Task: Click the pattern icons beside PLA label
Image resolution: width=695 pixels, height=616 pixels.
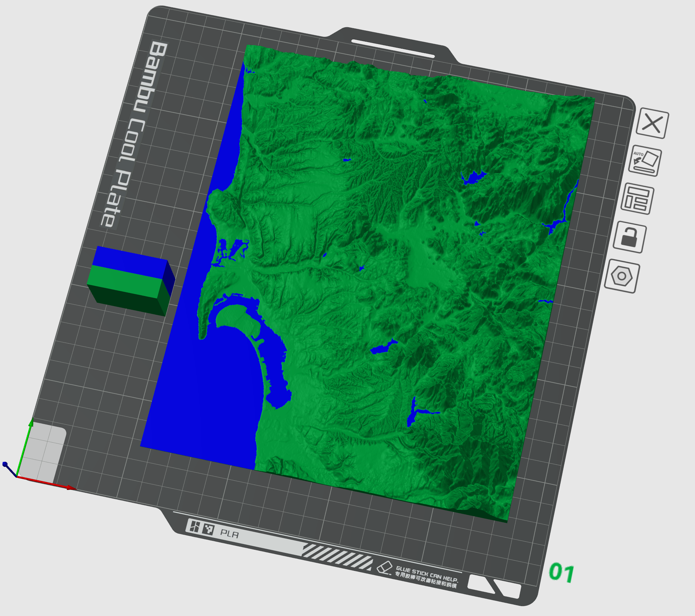Action: click(201, 528)
